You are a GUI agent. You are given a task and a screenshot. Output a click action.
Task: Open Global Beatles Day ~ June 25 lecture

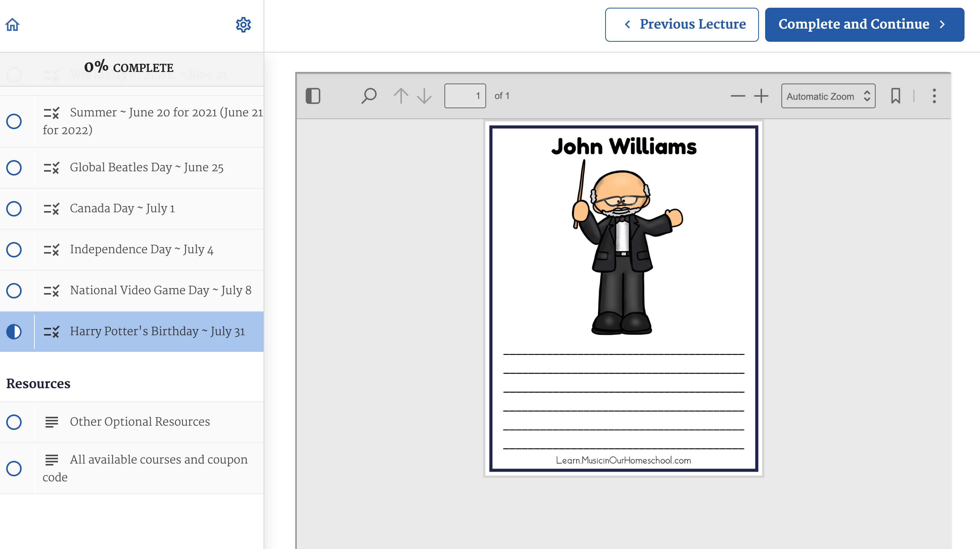132,168
